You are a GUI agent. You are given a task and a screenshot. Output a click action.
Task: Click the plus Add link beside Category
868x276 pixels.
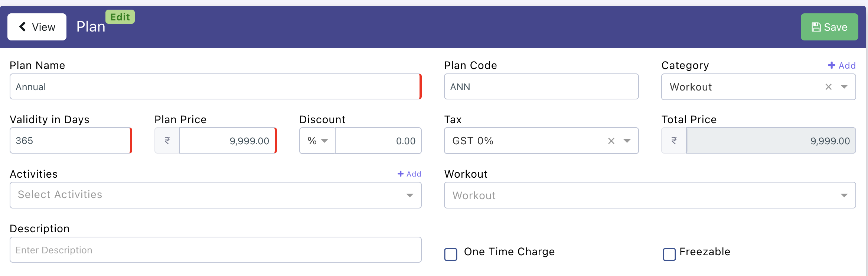842,66
